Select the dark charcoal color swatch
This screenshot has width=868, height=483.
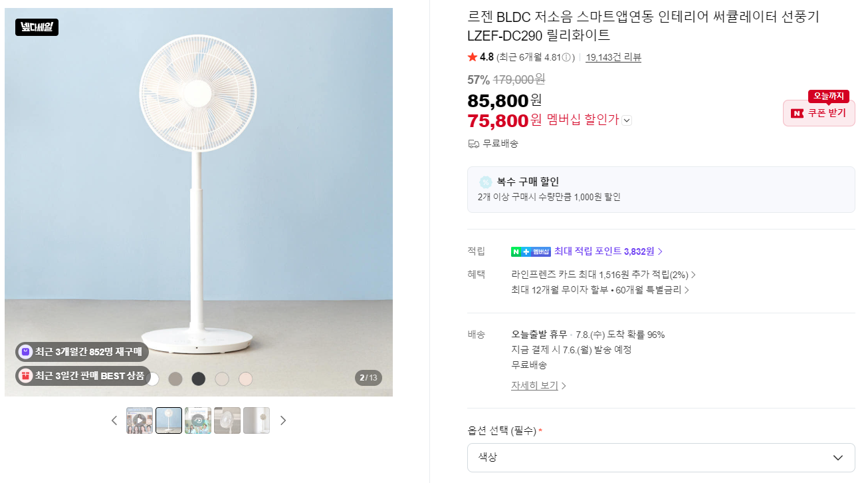tap(198, 379)
